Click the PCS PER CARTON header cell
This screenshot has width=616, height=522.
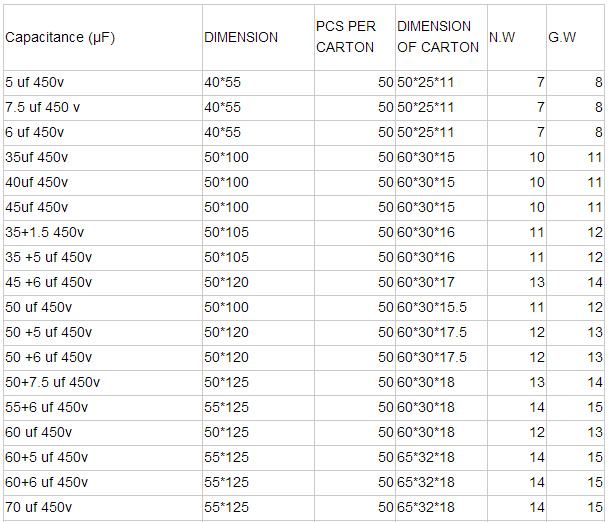pos(355,38)
